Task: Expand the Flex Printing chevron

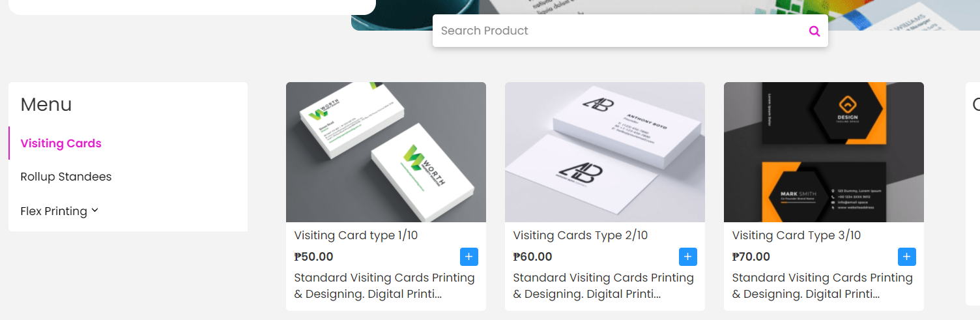Action: pos(94,211)
